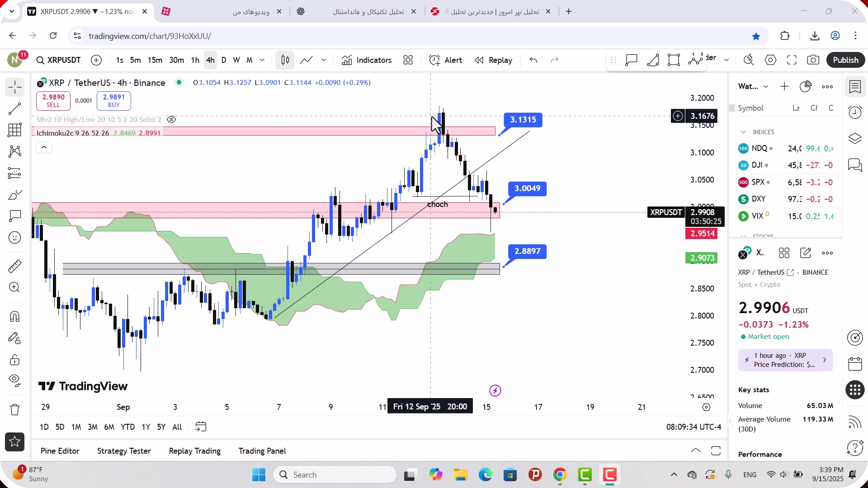The width and height of the screenshot is (868, 488).
Task: Open watchlist advanced view pie icon
Action: tap(806, 86)
